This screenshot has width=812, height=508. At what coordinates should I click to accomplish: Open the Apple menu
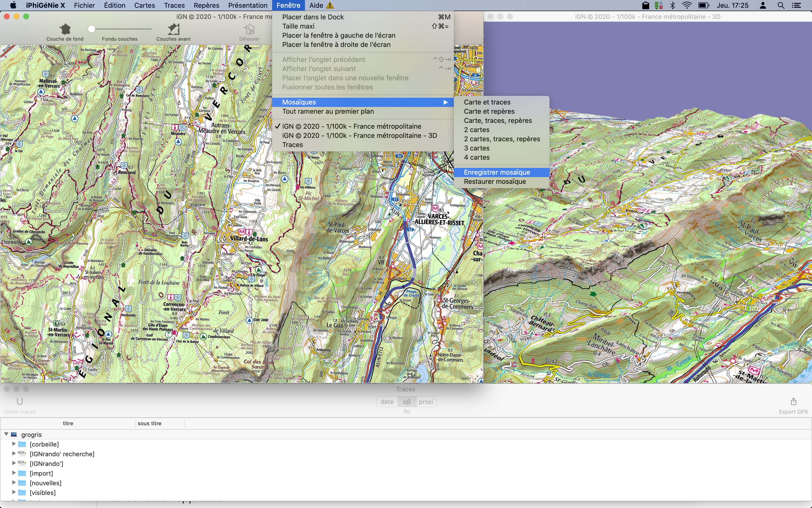13,5
